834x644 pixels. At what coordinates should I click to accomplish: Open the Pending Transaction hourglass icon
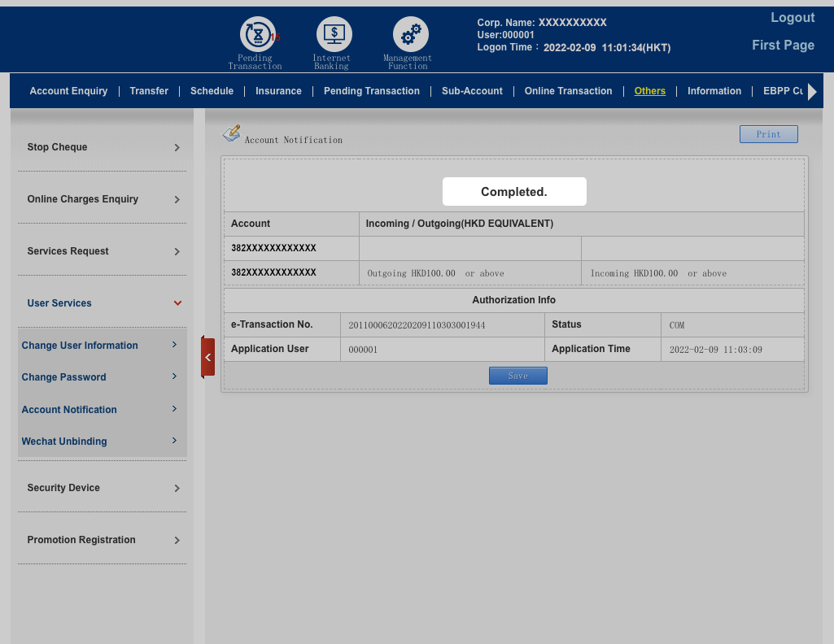coord(257,35)
